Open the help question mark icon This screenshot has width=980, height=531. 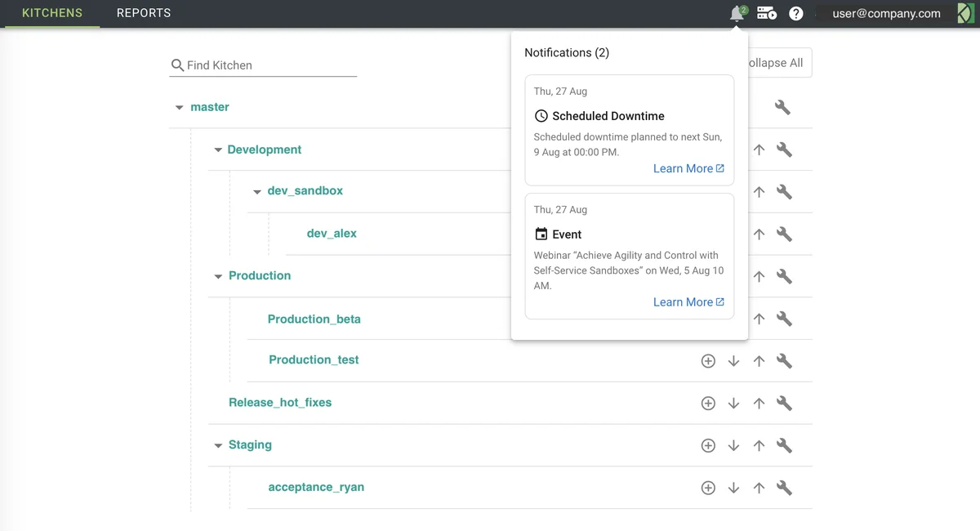(x=796, y=14)
